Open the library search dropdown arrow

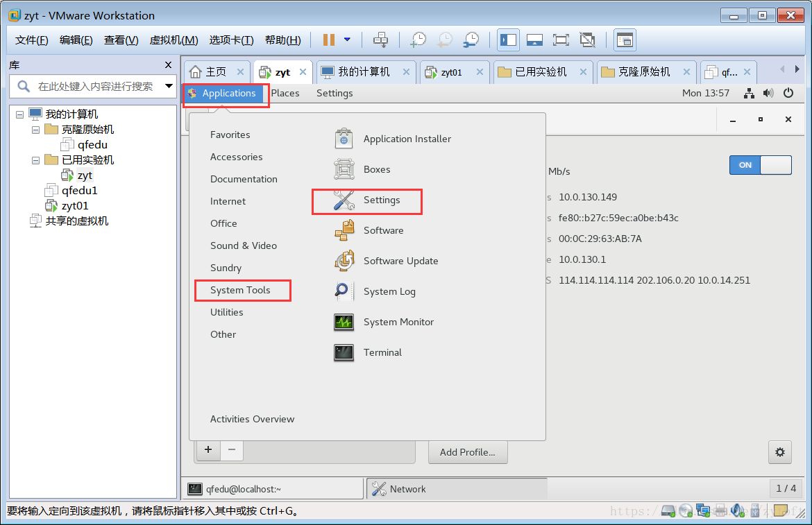pyautogui.click(x=169, y=86)
